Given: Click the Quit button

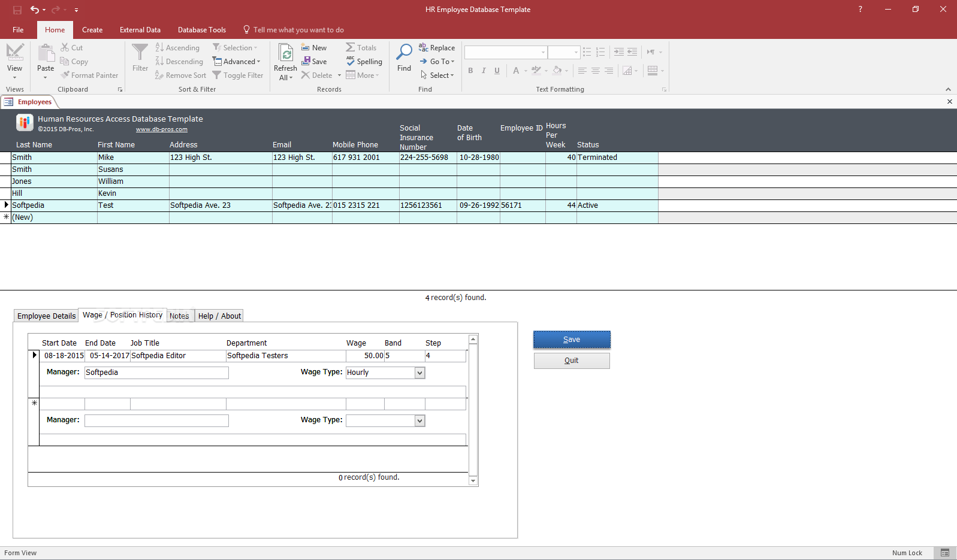Looking at the screenshot, I should (572, 361).
